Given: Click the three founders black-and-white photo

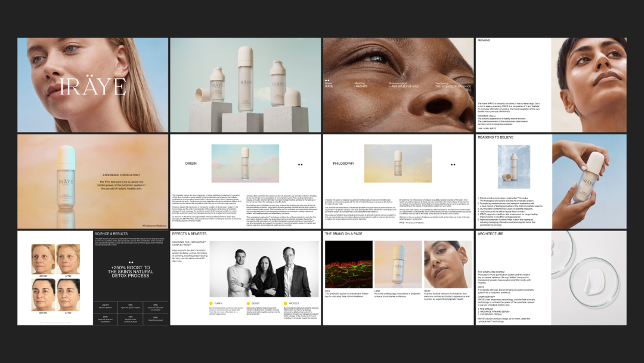Looking at the screenshot, I should [x=264, y=269].
